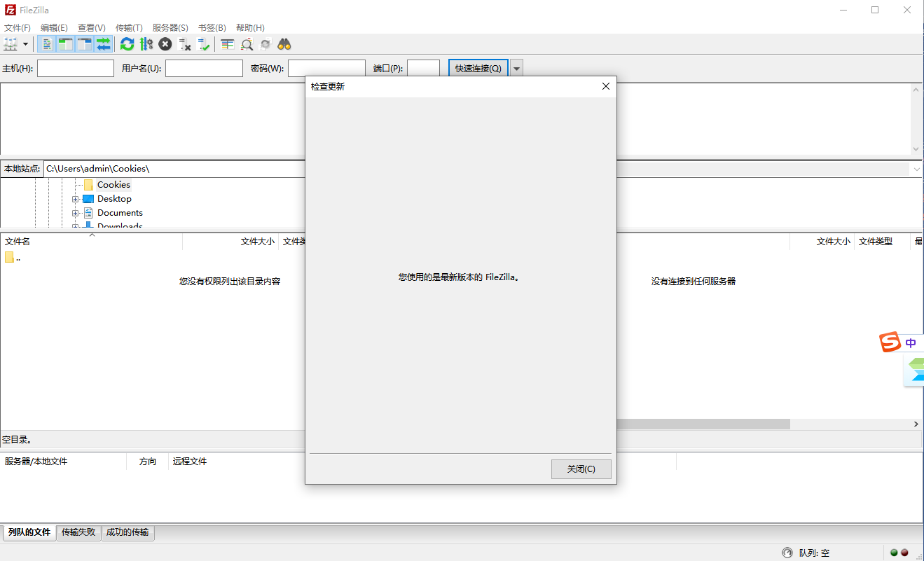
Task: Click the red activity indicator light
Action: (904, 553)
